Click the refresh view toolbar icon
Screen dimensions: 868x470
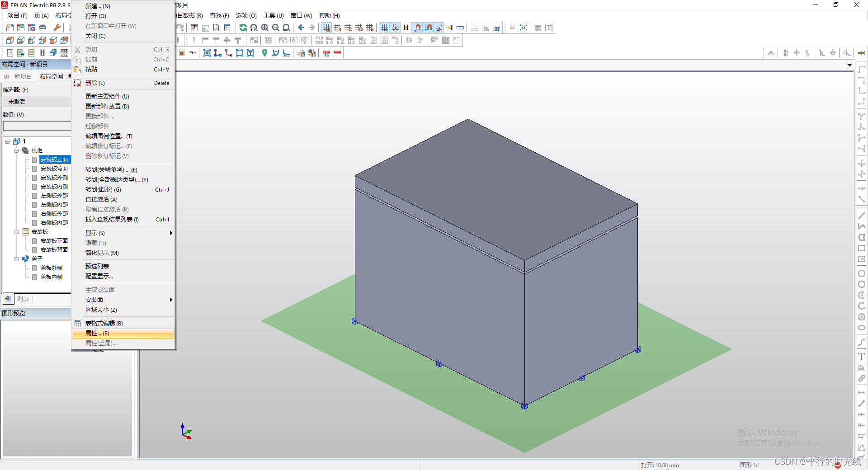point(243,28)
